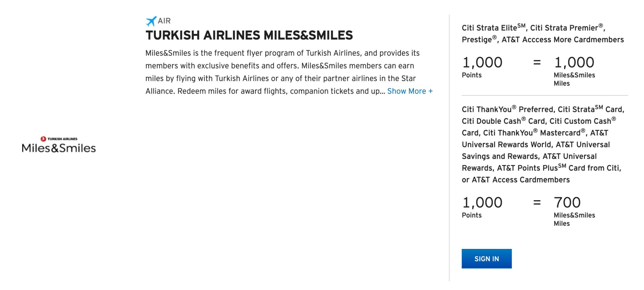Click the red Turkish Airlines emblem
This screenshot has height=290, width=644.
43,139
